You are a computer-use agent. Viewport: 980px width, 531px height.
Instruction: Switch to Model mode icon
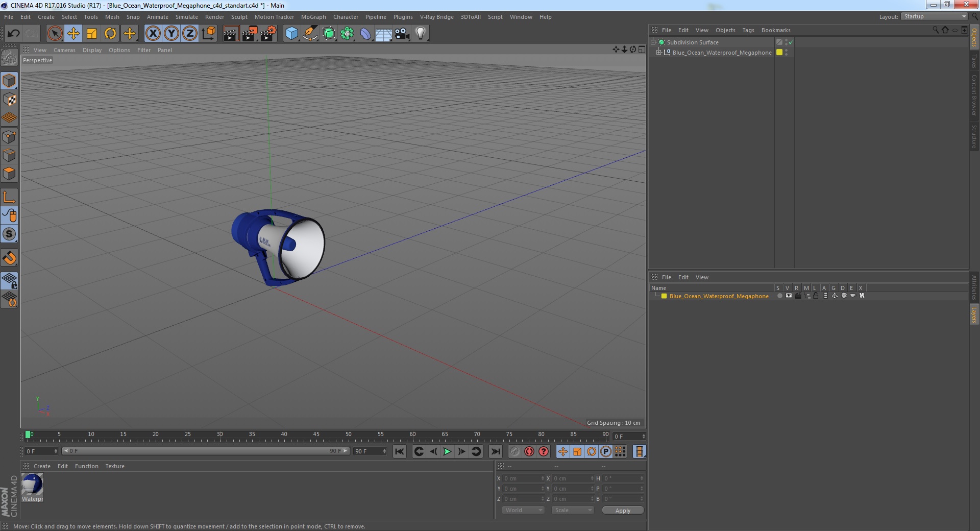click(x=9, y=81)
